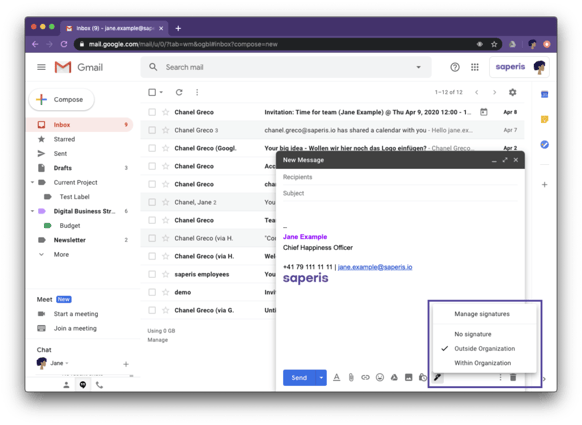
Task: Tick checkbox for Chanel, Jane 2 email
Action: tap(152, 202)
